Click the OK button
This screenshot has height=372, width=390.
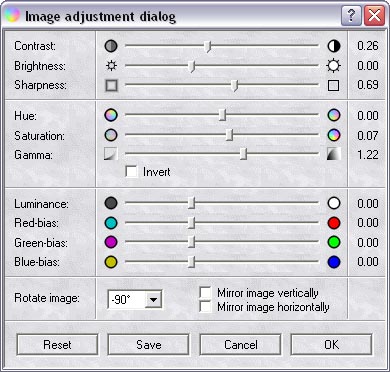(332, 345)
